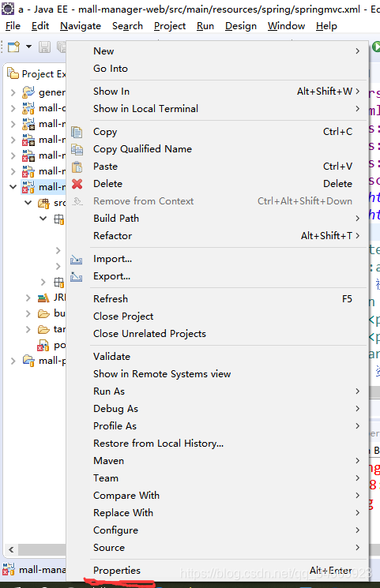The height and width of the screenshot is (588, 380).
Task: Expand the tar folder node
Action: click(28, 329)
